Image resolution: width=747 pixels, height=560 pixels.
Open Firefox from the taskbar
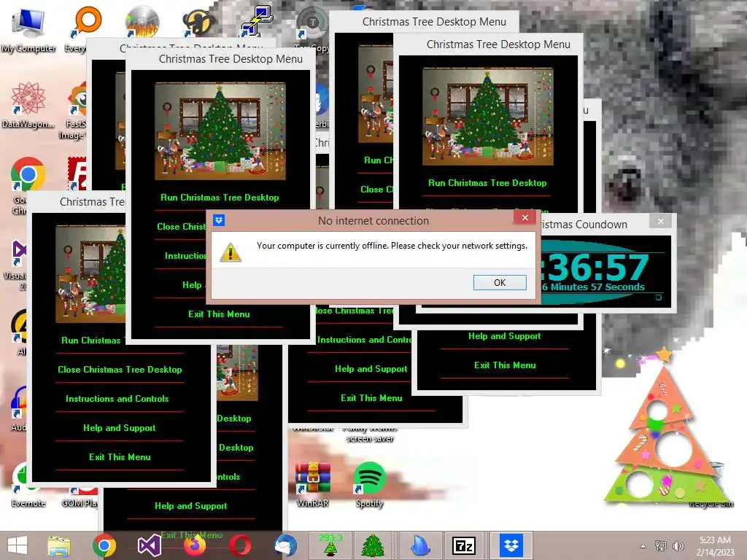pyautogui.click(x=194, y=545)
